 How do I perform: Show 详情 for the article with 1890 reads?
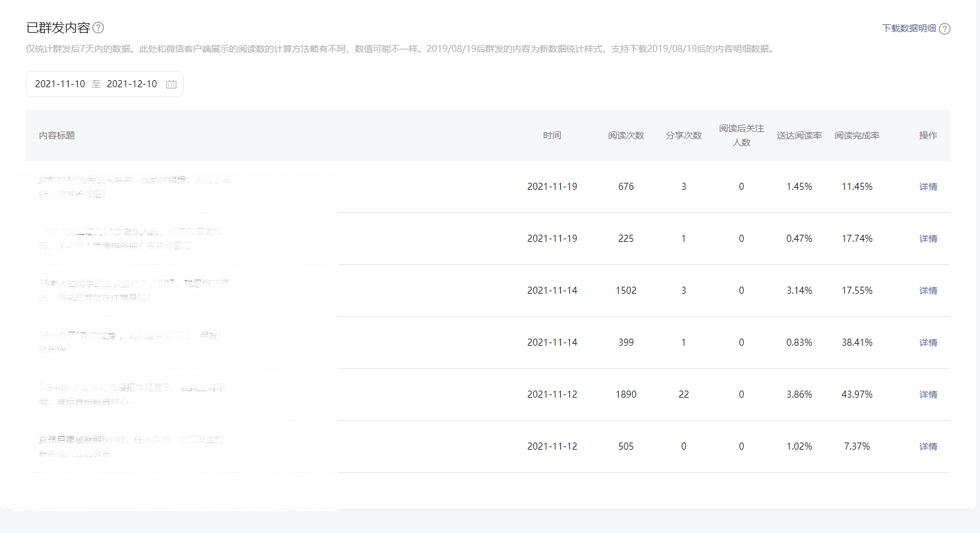(927, 394)
